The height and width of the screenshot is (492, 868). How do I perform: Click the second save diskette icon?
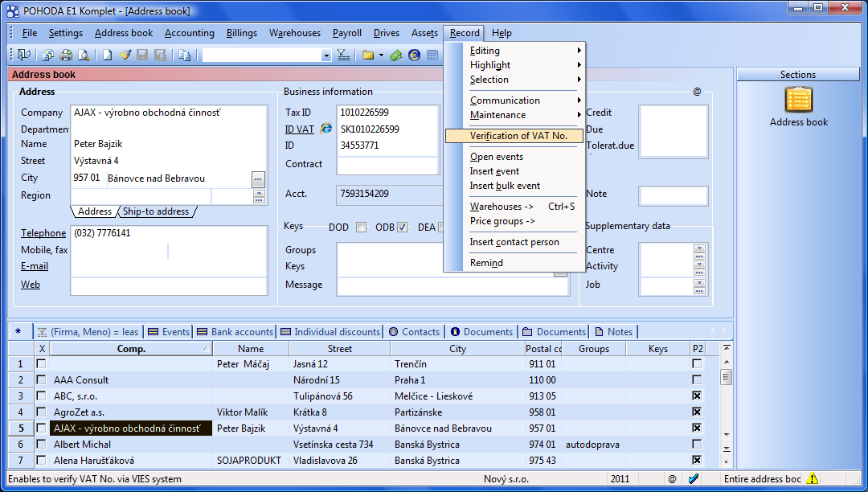pyautogui.click(x=160, y=55)
